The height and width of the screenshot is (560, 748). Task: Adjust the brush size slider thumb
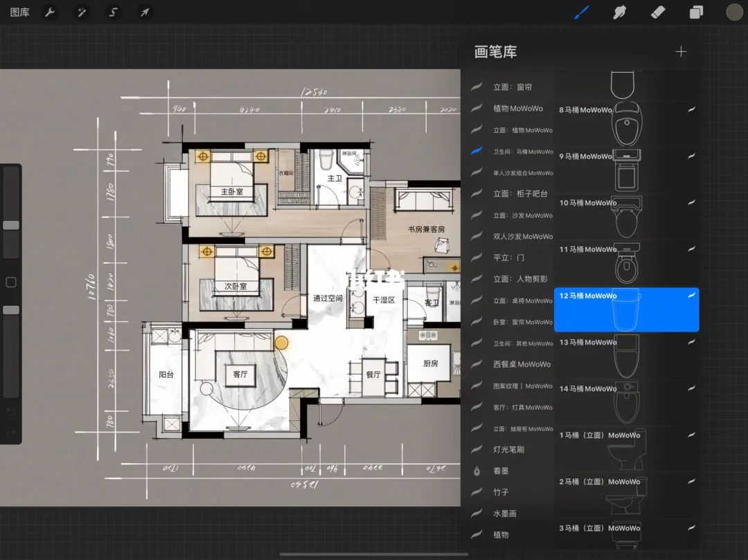tap(11, 225)
